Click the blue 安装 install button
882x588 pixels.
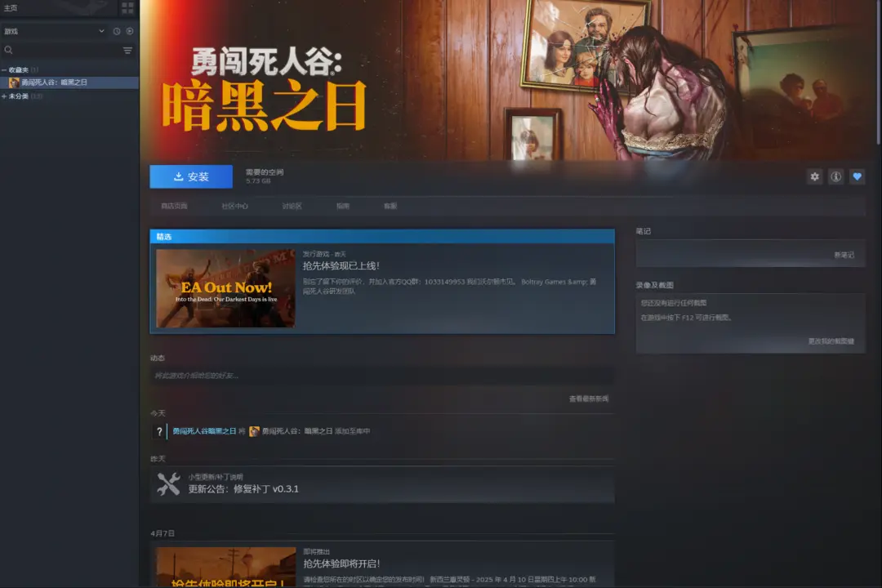click(x=191, y=176)
